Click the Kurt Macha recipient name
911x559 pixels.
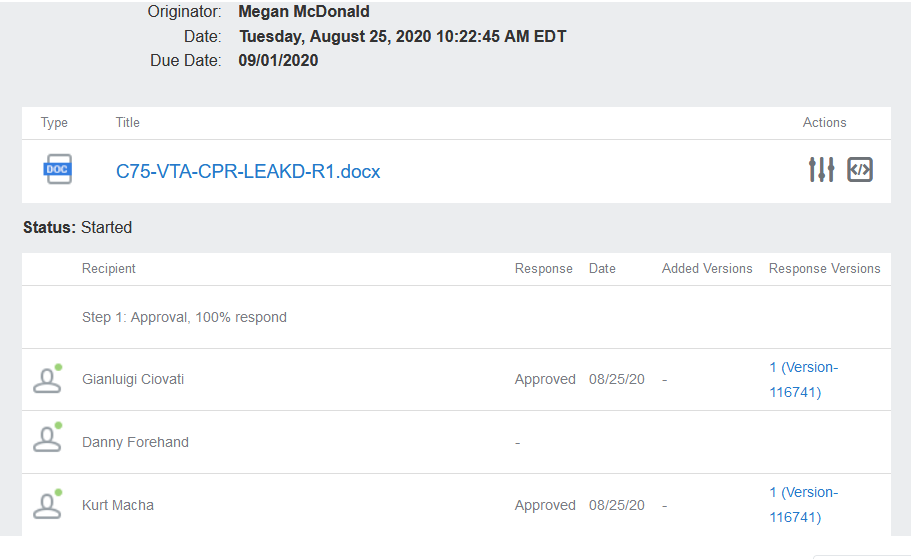[x=118, y=505]
